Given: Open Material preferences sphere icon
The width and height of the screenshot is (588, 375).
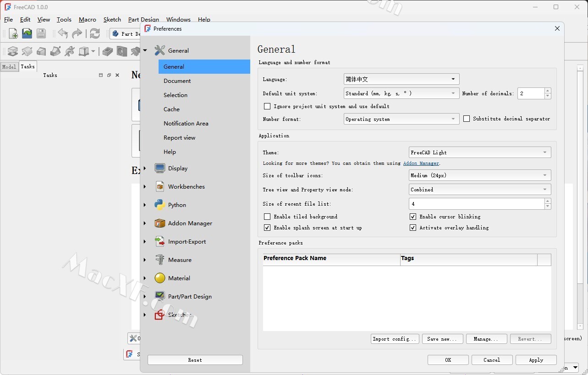Looking at the screenshot, I should tap(159, 278).
